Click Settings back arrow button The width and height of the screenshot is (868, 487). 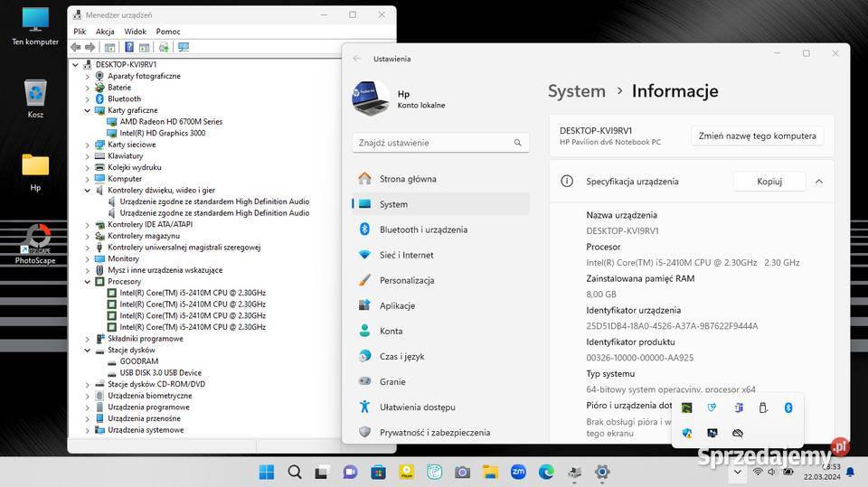[356, 59]
